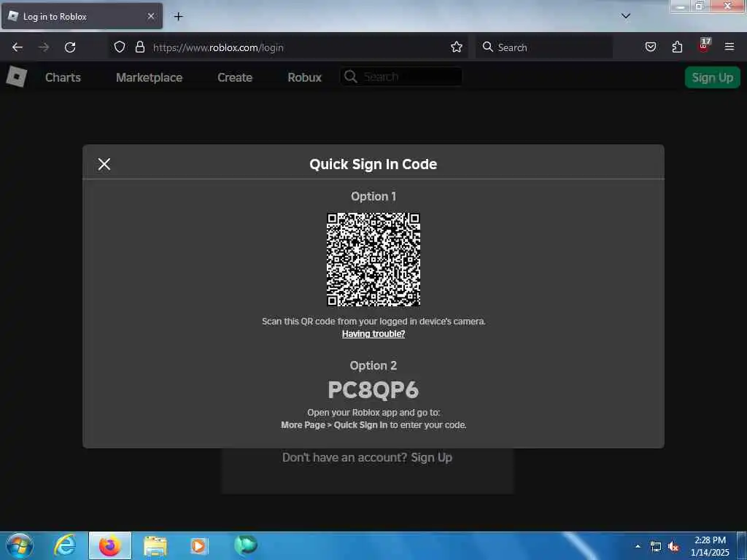Click the PC8QP6 sign-in code

coord(373,390)
